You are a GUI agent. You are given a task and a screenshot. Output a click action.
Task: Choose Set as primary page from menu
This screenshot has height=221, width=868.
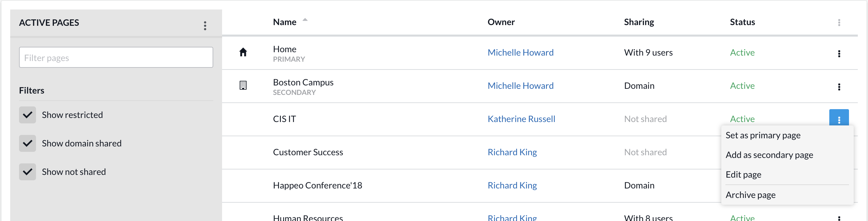763,135
